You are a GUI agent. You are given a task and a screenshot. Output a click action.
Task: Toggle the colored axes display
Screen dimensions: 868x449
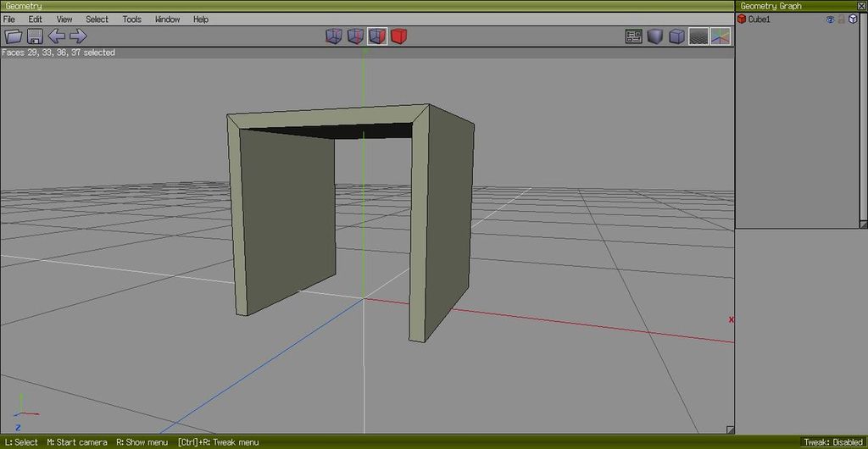click(720, 36)
